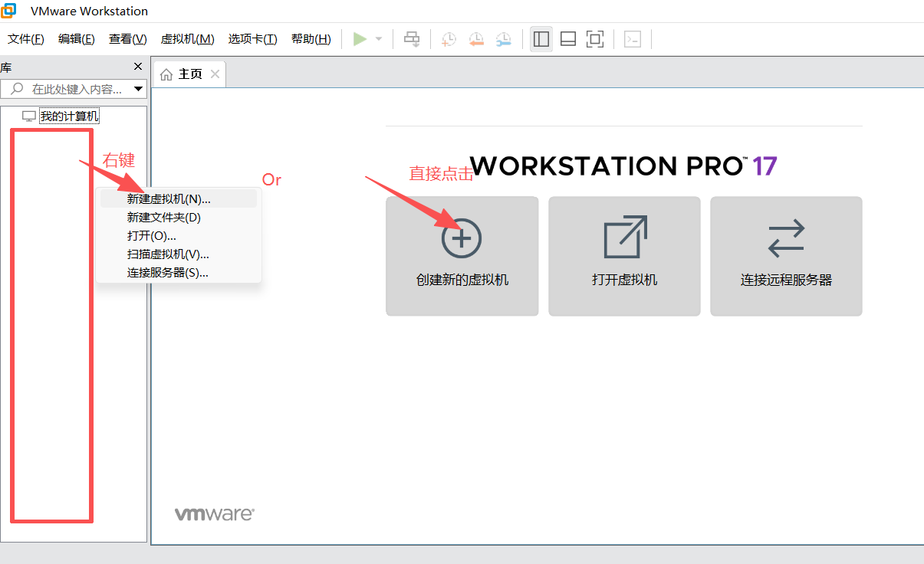Choose 新建文件夹(D) from context menu

179,217
